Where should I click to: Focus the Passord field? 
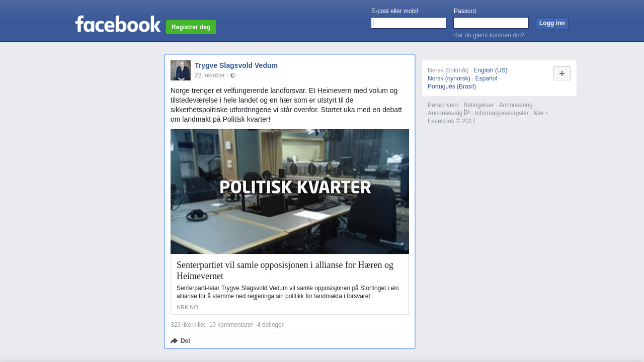click(x=491, y=23)
